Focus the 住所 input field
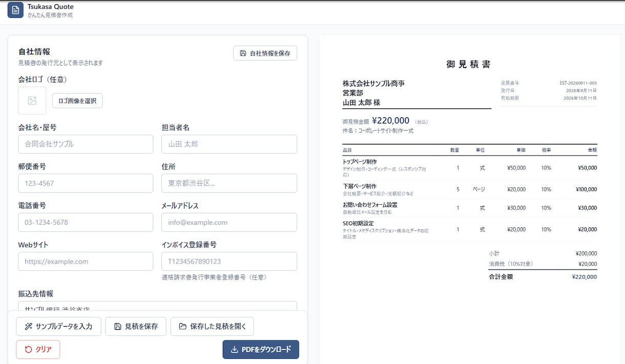Screen dimensions: 625x364 (x=229, y=183)
